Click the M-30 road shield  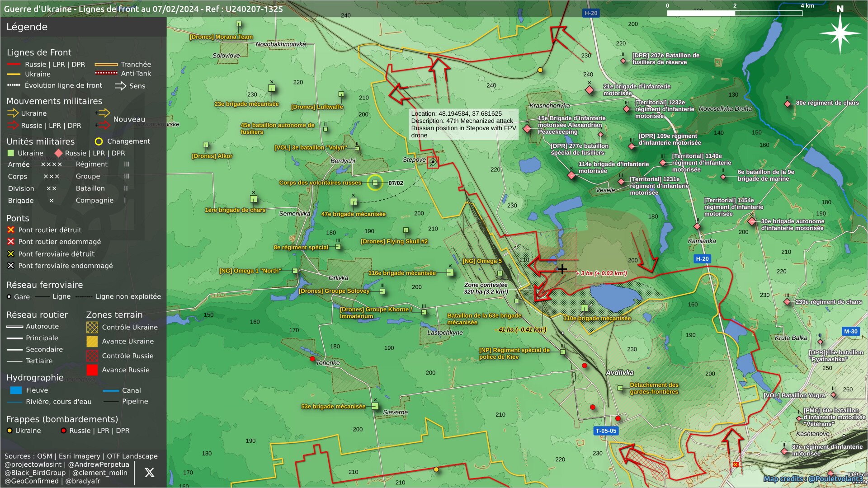(x=850, y=331)
